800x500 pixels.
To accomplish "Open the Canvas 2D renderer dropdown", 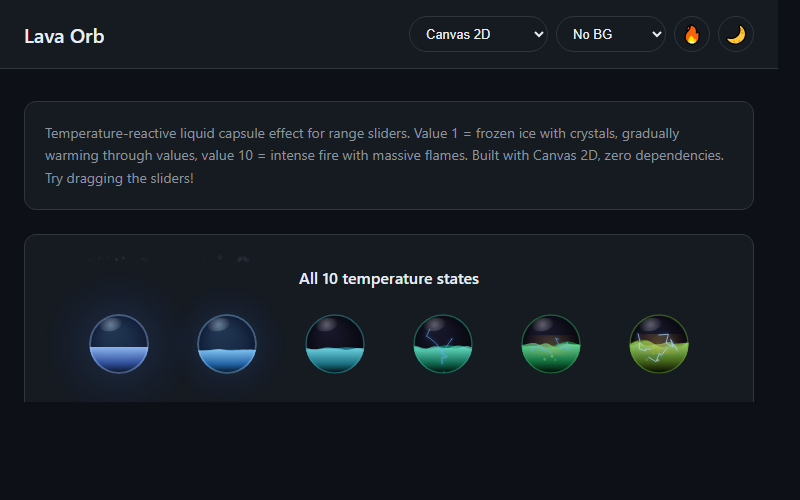I will 478,34.
